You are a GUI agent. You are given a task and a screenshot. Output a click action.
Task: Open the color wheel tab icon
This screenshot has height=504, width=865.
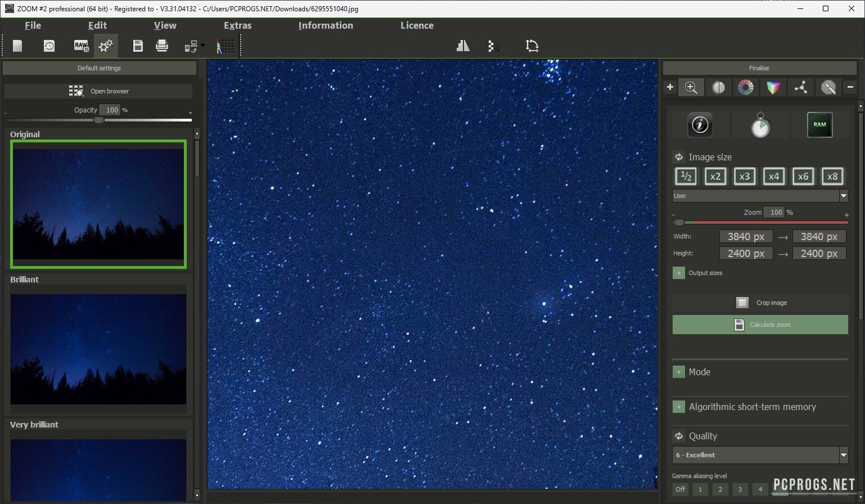(x=746, y=87)
